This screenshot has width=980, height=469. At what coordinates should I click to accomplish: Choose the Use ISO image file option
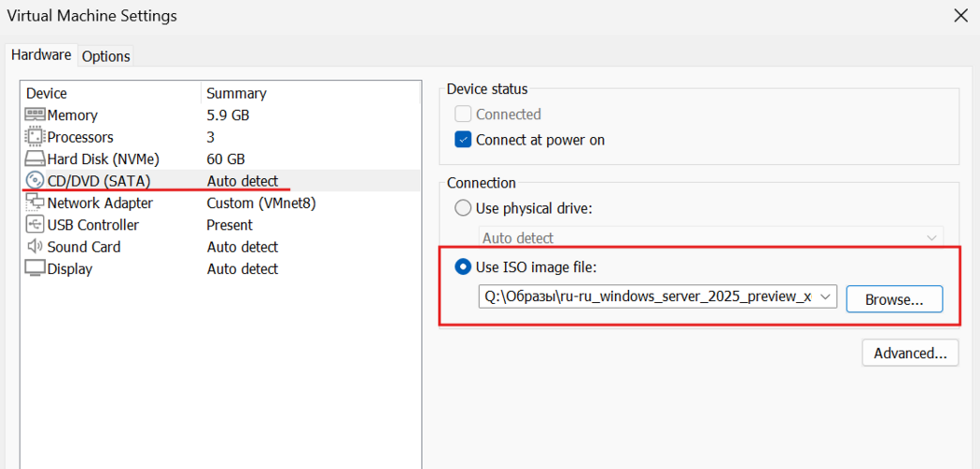pos(463,268)
